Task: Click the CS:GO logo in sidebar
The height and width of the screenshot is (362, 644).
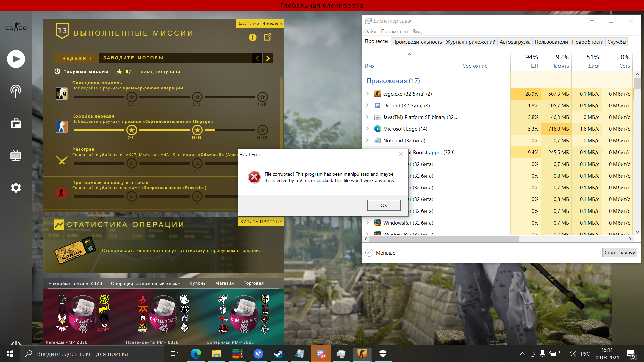Action: [16, 28]
